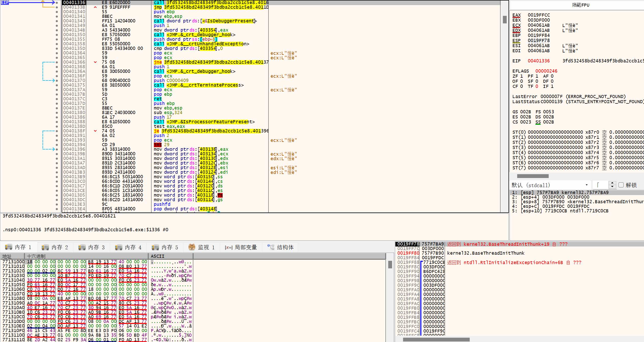
Task: Toggle breakpoint dot at address 004013E3
Action: pyautogui.click(x=57, y=204)
